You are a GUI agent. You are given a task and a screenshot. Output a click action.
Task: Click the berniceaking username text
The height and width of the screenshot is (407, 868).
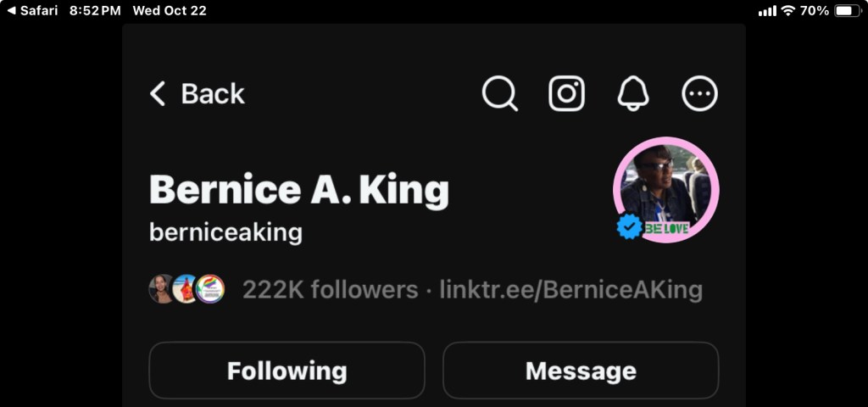click(225, 231)
